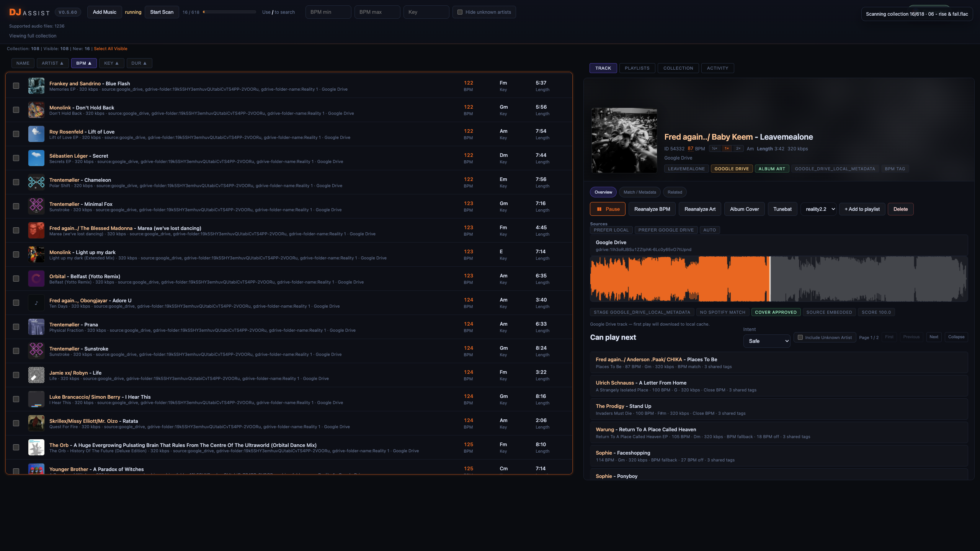Collapse the Can play next section
The image size is (980, 551).
(x=956, y=337)
